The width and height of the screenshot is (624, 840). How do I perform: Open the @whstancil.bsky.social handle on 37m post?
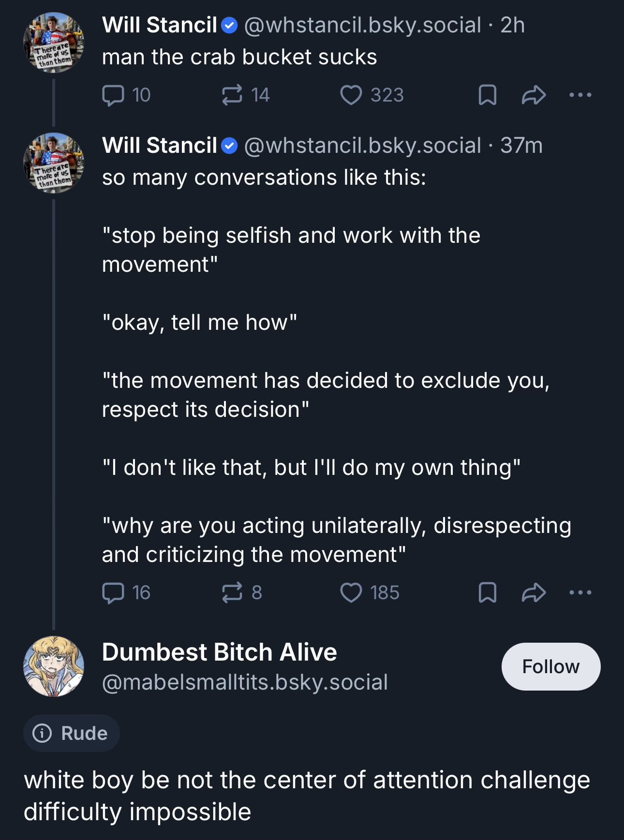(x=363, y=146)
